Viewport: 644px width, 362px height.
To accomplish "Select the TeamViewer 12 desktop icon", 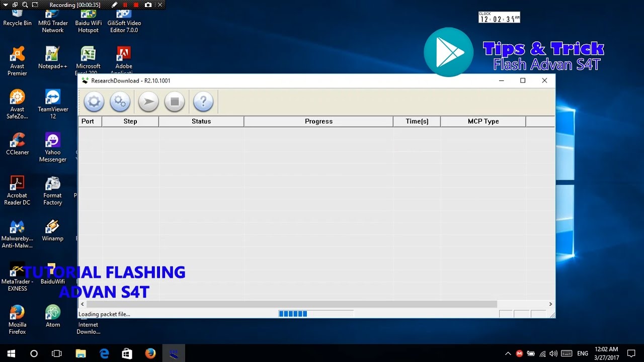I will click(x=53, y=105).
